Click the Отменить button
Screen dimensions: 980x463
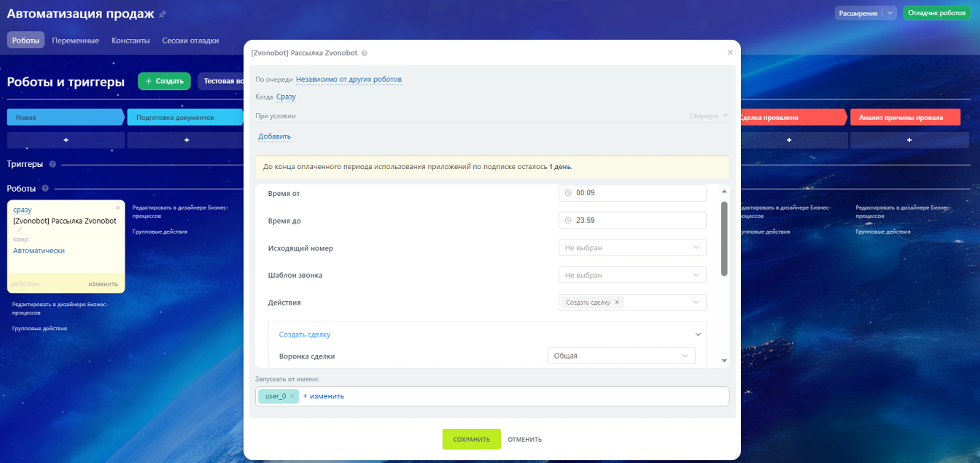525,439
